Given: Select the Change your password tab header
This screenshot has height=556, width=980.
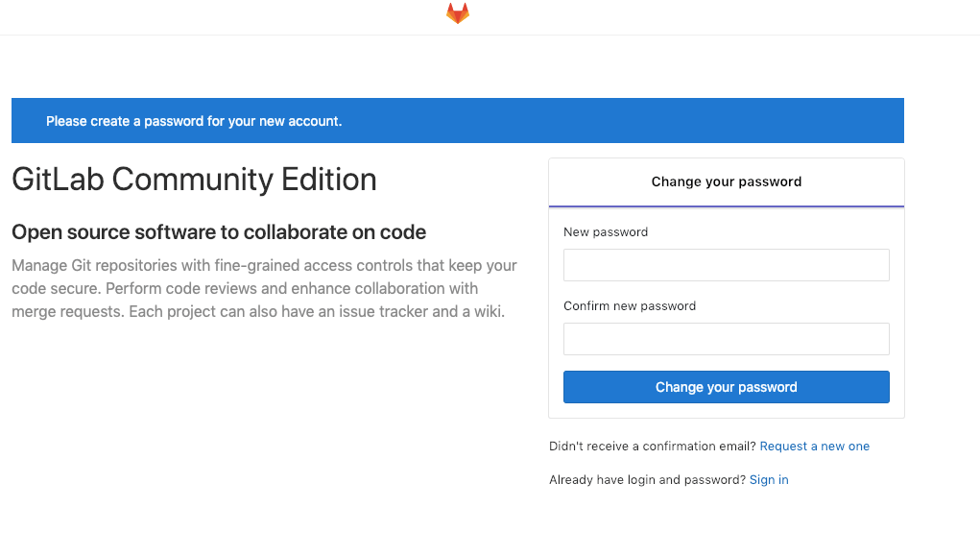Looking at the screenshot, I should pyautogui.click(x=726, y=181).
